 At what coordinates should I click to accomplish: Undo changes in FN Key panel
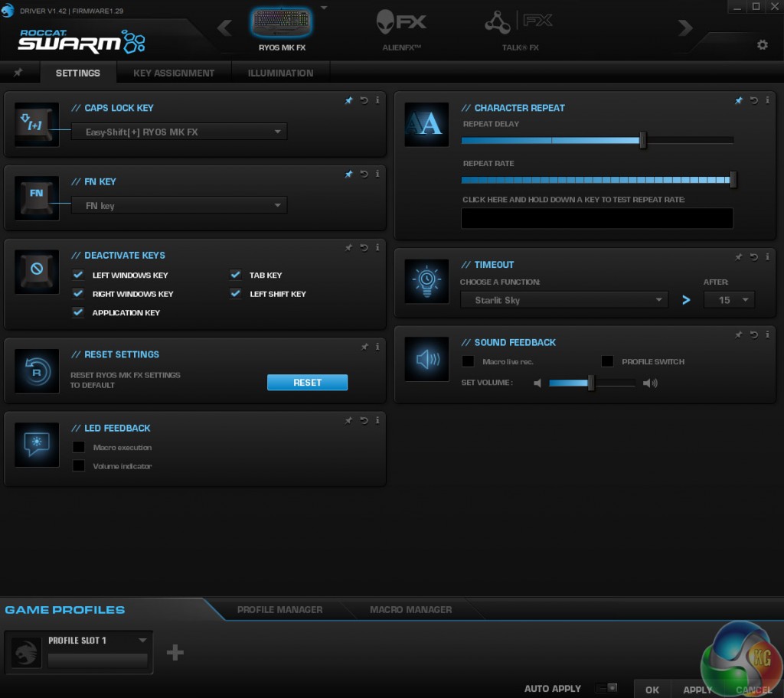364,174
